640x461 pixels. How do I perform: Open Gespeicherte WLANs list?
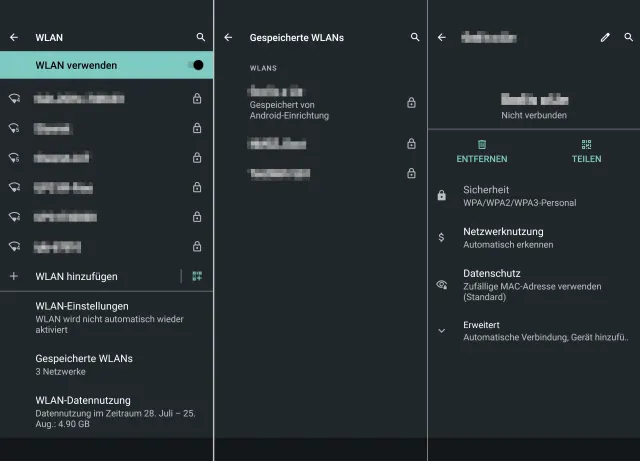(84, 364)
